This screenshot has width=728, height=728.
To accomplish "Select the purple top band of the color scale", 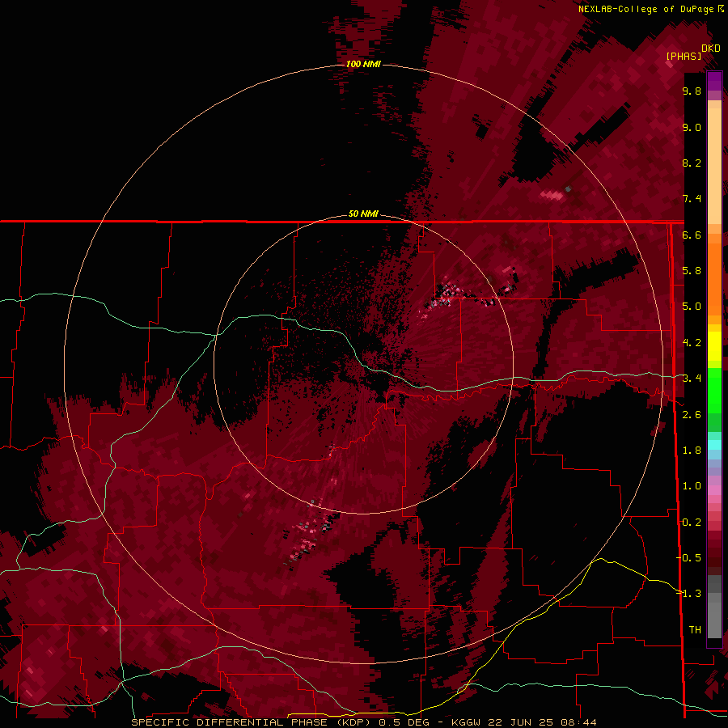I will [x=714, y=81].
